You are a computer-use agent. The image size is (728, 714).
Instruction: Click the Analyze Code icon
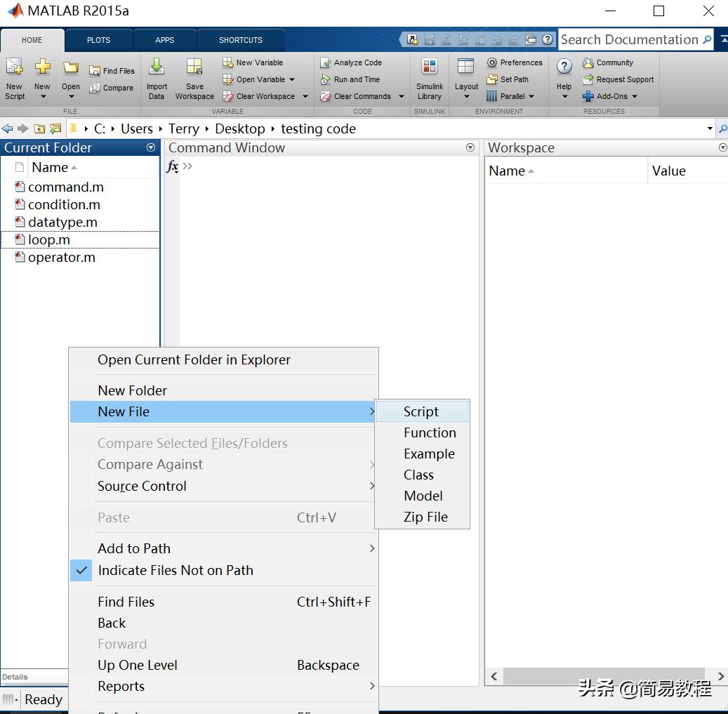[326, 62]
